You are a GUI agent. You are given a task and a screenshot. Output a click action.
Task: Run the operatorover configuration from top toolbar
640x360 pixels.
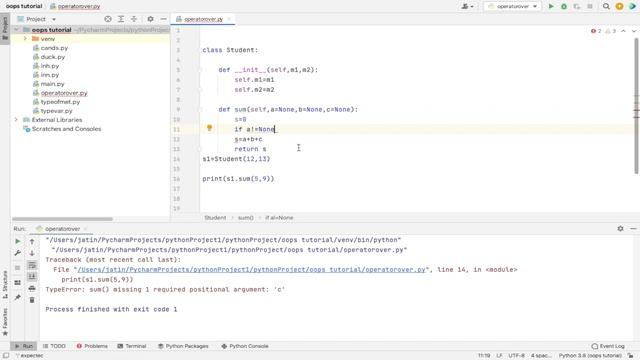tap(551, 6)
